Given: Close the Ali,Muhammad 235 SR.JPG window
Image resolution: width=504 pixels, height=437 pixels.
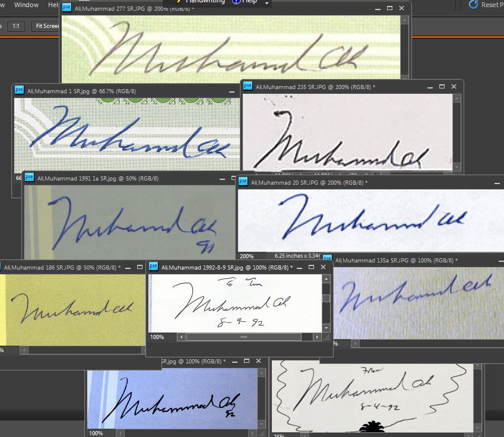Looking at the screenshot, I should coord(454,87).
